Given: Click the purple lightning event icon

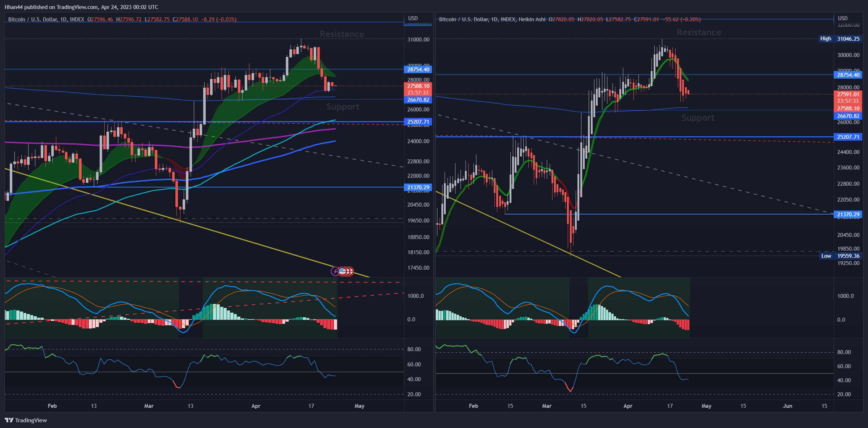Looking at the screenshot, I should 335,271.
